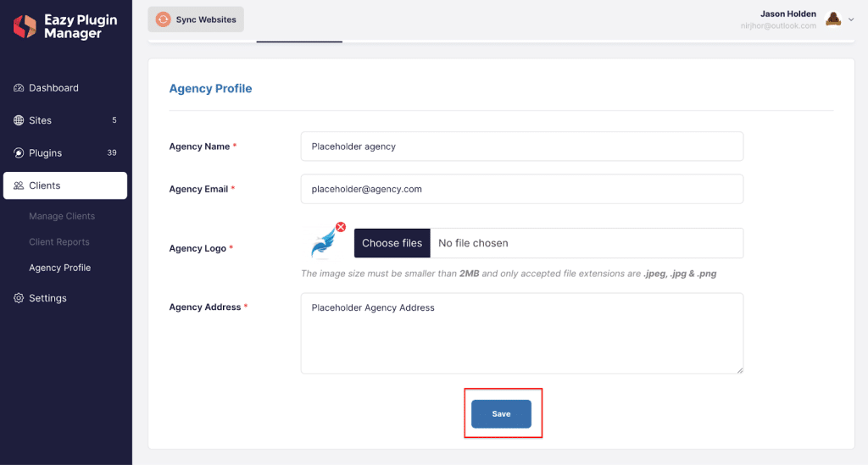Remove the agency logo with red X
Image resolution: width=868 pixels, height=465 pixels.
click(x=341, y=227)
